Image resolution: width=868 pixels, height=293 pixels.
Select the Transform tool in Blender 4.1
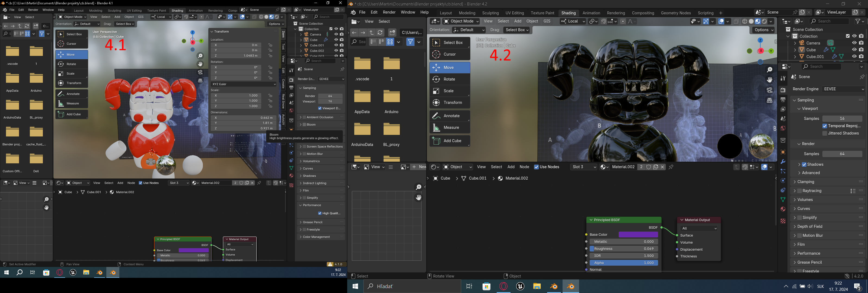tap(72, 83)
